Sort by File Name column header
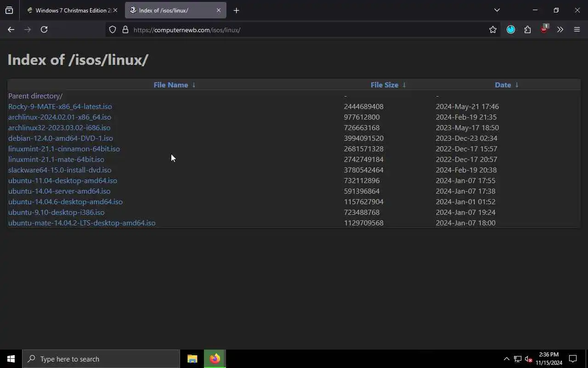 click(171, 85)
